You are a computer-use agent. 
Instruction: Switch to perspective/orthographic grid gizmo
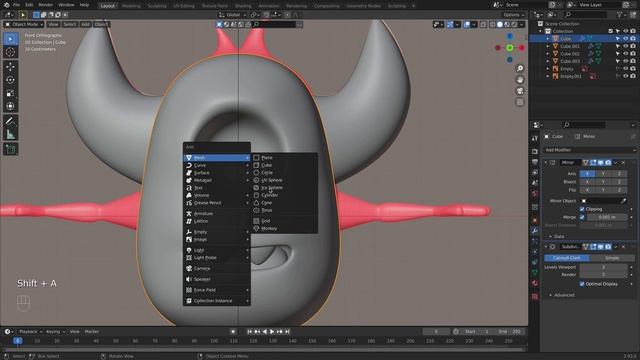[520, 102]
